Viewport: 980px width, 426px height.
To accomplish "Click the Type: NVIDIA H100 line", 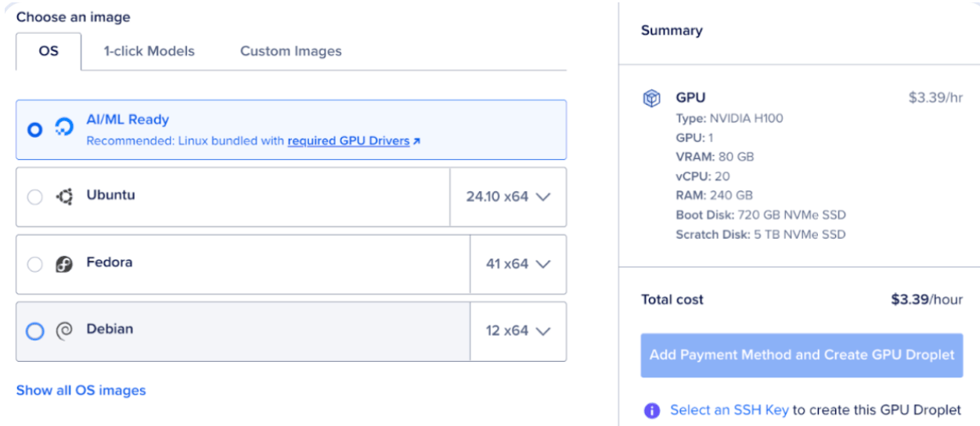I will 730,118.
